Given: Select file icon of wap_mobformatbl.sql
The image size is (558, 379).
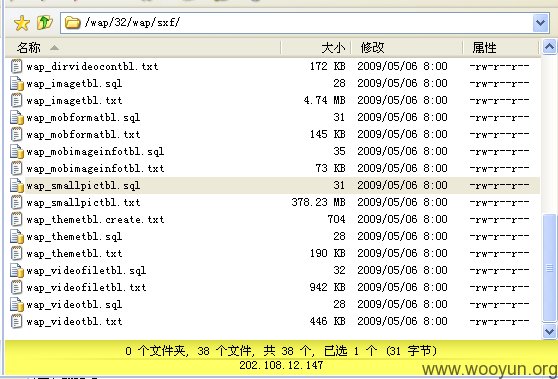Looking at the screenshot, I should [x=16, y=118].
